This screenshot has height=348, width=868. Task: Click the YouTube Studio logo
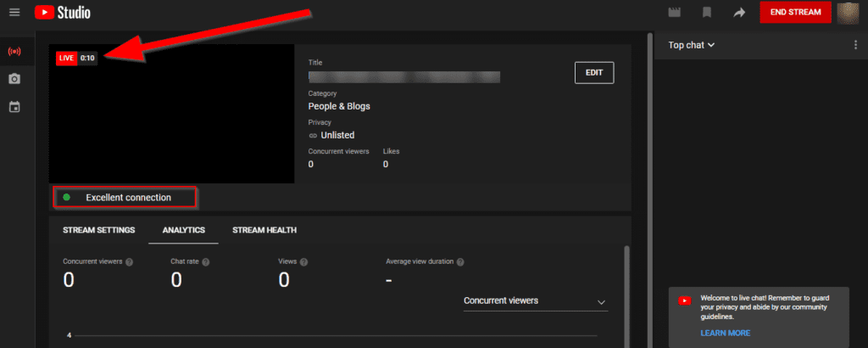point(62,12)
